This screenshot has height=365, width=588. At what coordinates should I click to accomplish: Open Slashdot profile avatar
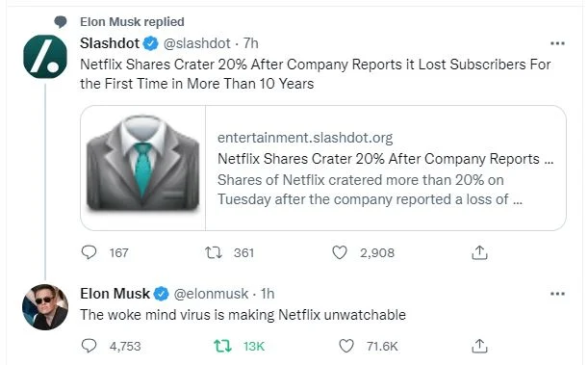click(45, 57)
